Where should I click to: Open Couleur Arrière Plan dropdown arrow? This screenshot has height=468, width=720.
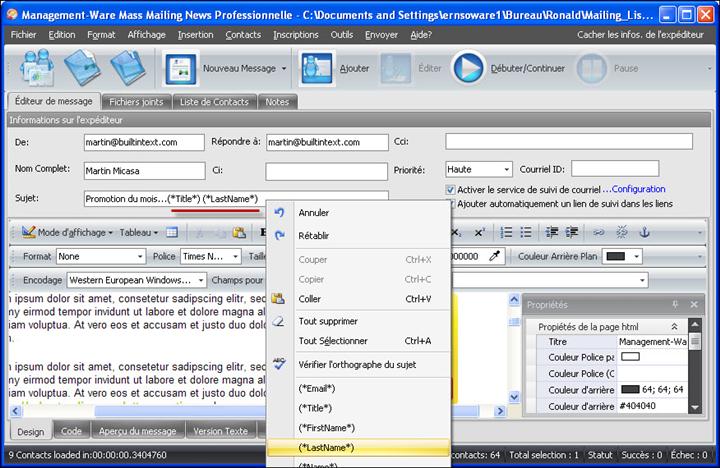pos(636,256)
